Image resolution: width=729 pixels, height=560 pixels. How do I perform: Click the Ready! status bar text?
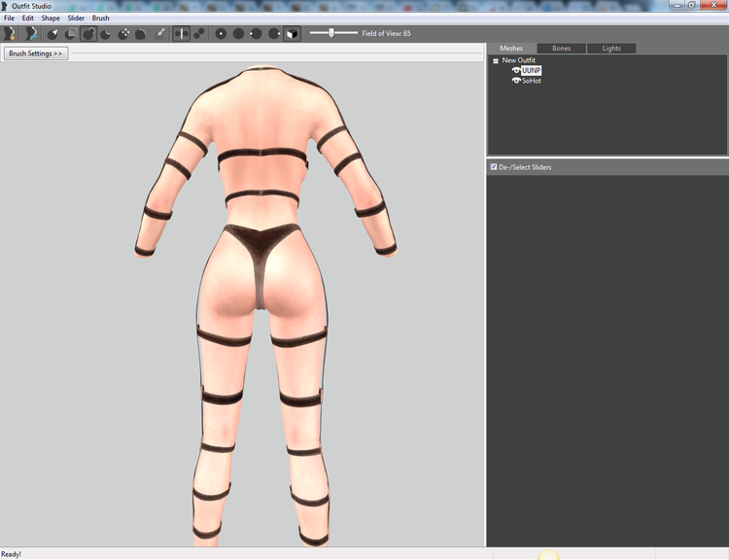point(11,554)
